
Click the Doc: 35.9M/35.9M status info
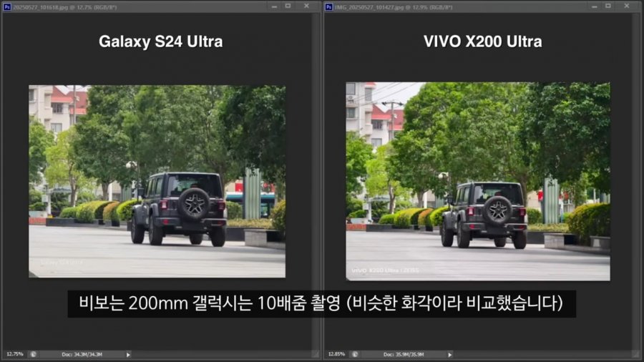pos(404,354)
